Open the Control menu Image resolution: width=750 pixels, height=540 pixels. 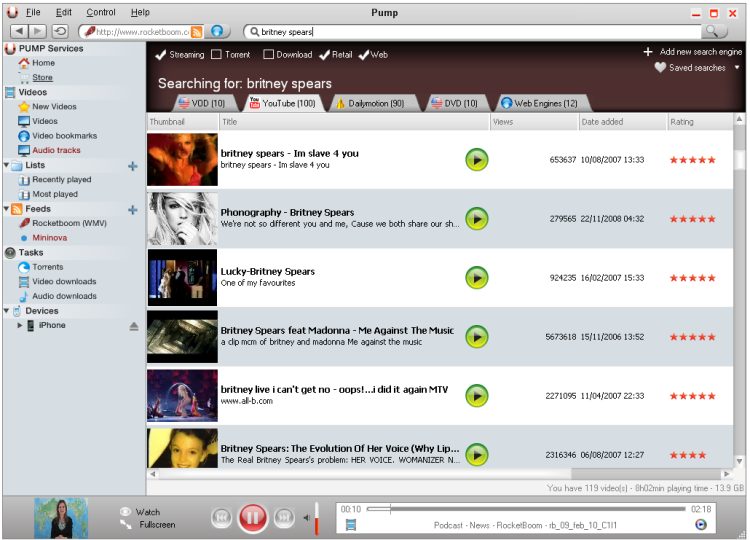click(100, 12)
